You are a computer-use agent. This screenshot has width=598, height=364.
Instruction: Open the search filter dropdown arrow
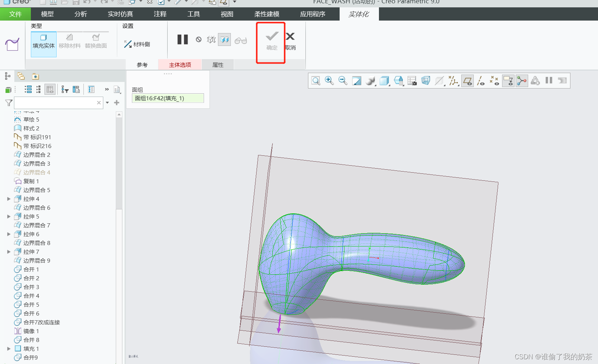(x=107, y=103)
